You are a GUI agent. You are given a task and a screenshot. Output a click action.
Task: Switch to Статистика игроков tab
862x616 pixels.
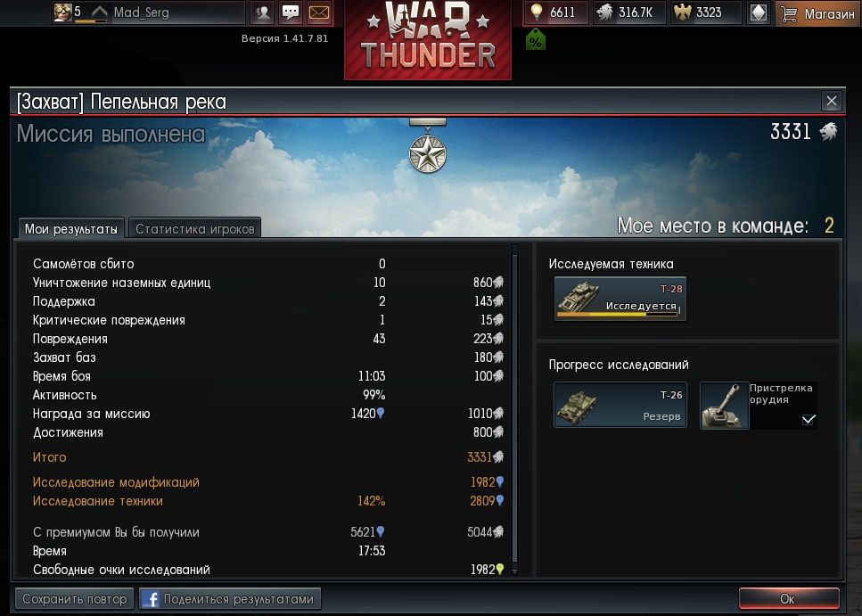click(x=194, y=228)
